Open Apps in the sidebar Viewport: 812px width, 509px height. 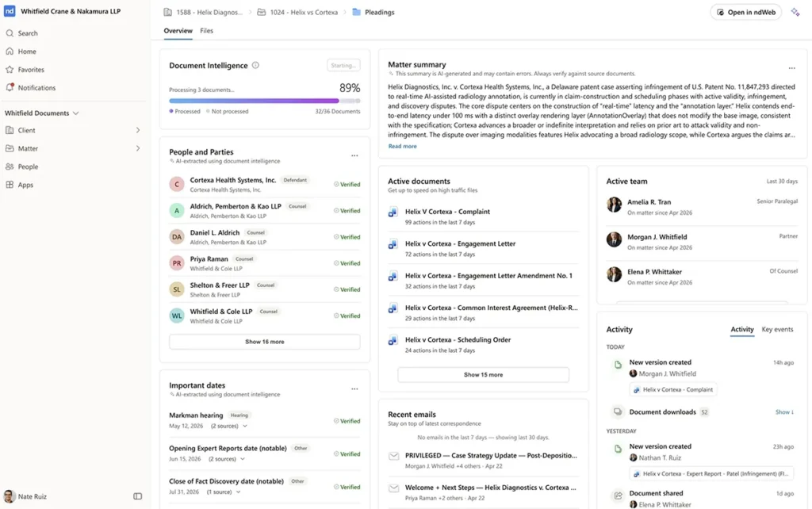click(x=19, y=185)
